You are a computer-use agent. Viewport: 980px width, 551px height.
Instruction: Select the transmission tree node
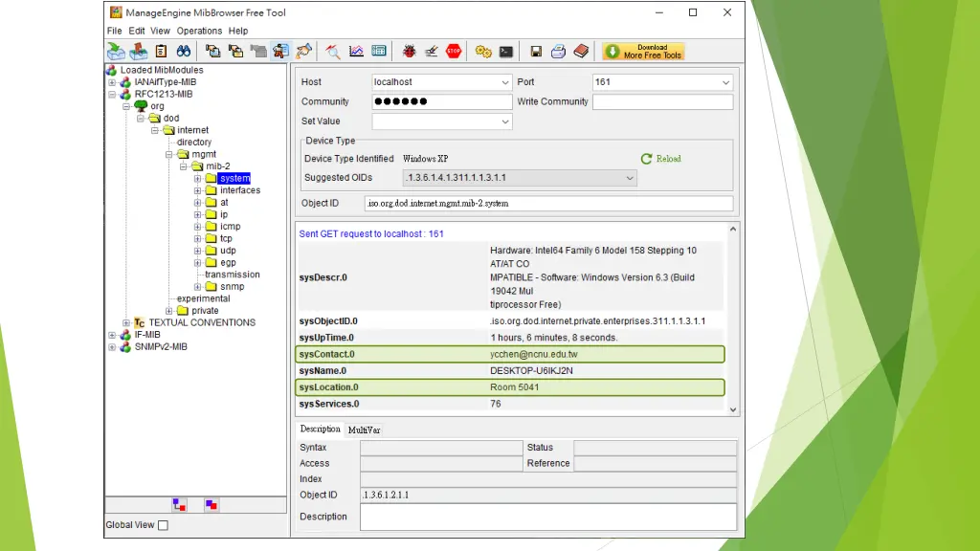point(233,275)
